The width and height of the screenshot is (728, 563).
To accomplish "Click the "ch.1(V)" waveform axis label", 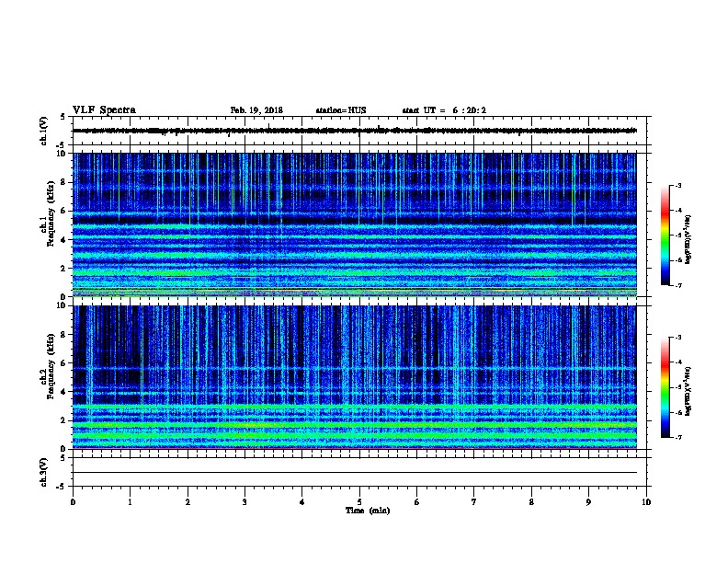I will pyautogui.click(x=43, y=131).
